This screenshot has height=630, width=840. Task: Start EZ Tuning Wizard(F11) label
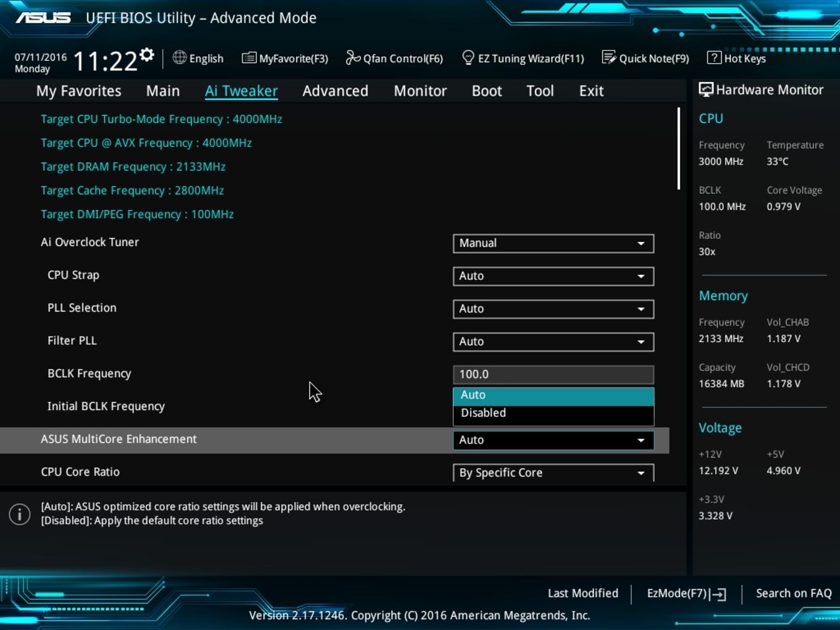click(531, 59)
